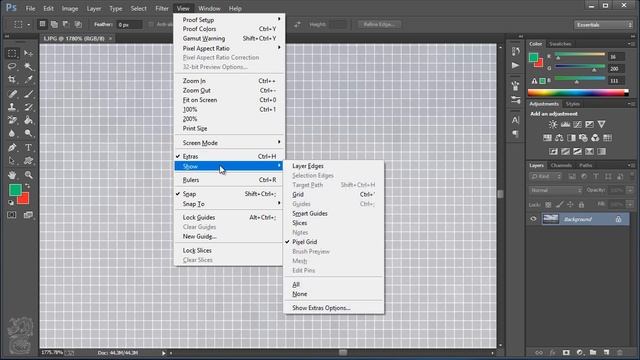This screenshot has width=640, height=360.
Task: Click the color spectrum ramp bar
Action: click(x=578, y=93)
